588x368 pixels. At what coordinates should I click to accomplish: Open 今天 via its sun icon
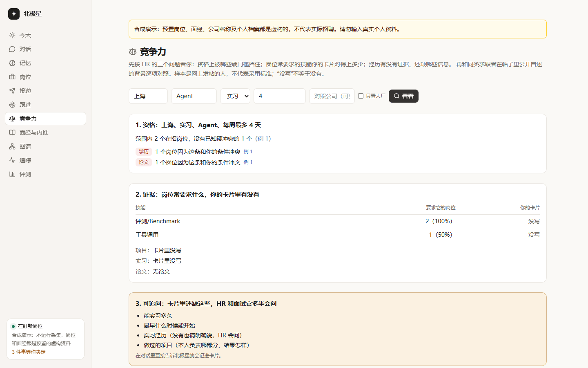[x=12, y=35]
